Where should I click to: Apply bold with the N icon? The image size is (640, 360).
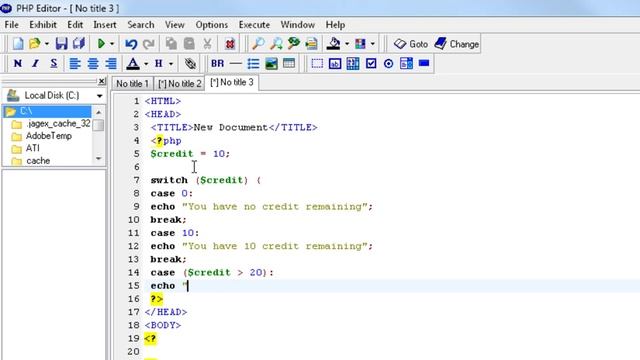coord(18,63)
